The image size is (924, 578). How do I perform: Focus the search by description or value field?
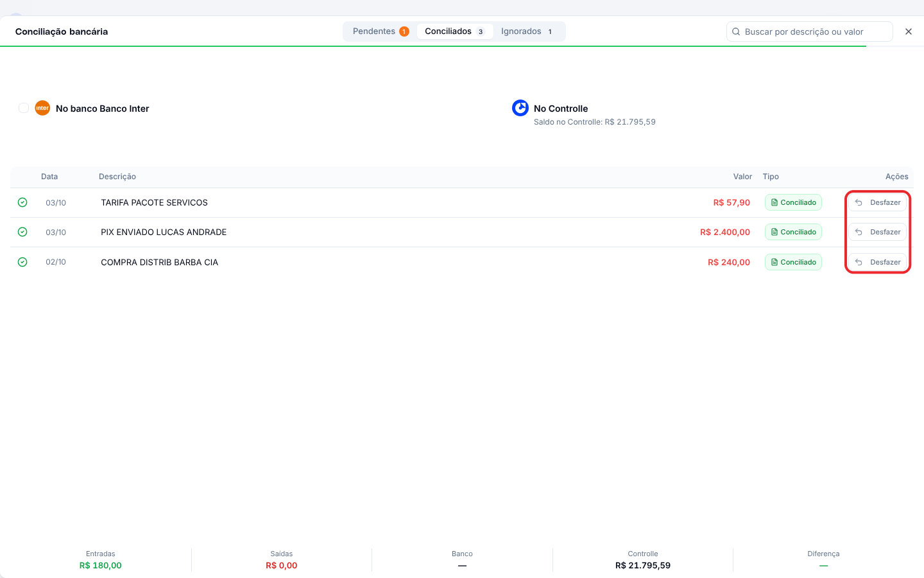pos(810,31)
